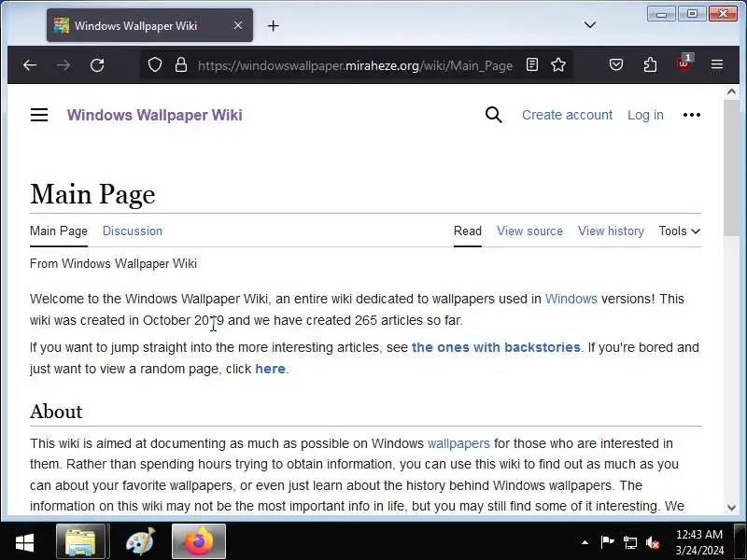Toggle reader view icon
The height and width of the screenshot is (560, 747).
[x=532, y=64]
